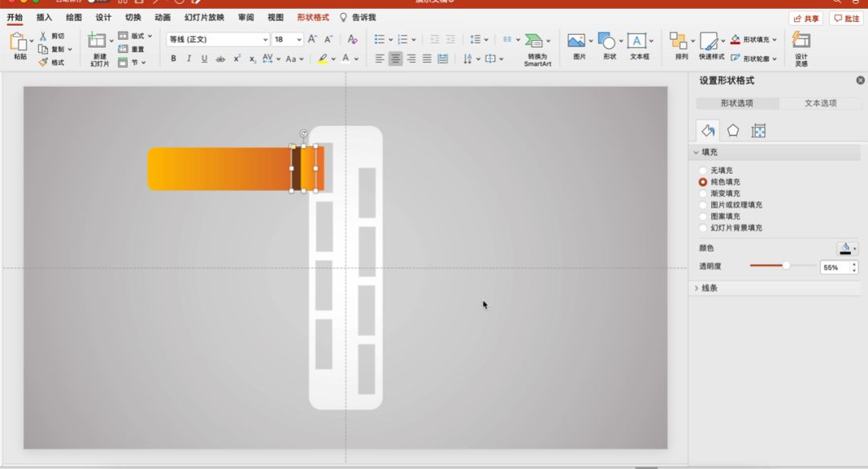Select Solid Fill (纯色填充) option
This screenshot has height=469, width=868.
(703, 182)
